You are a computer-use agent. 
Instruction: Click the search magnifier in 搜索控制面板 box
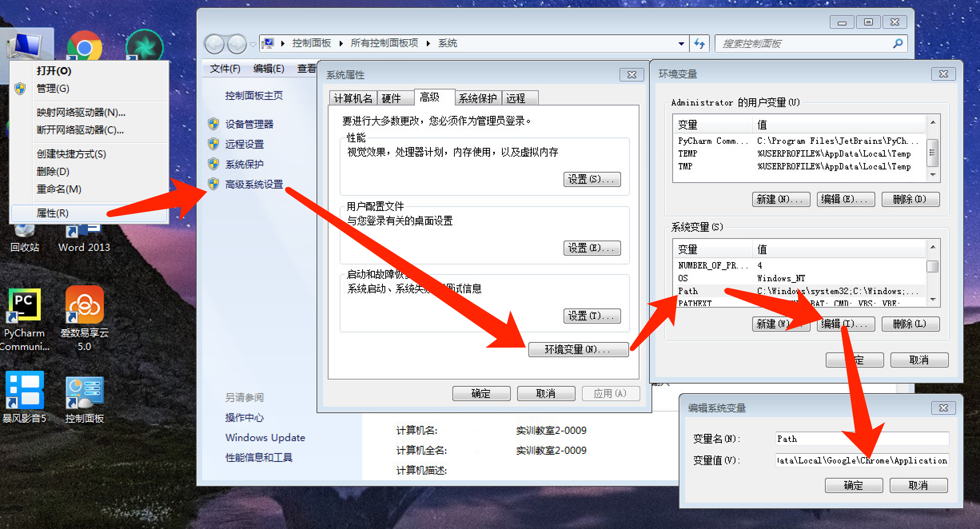[x=897, y=44]
